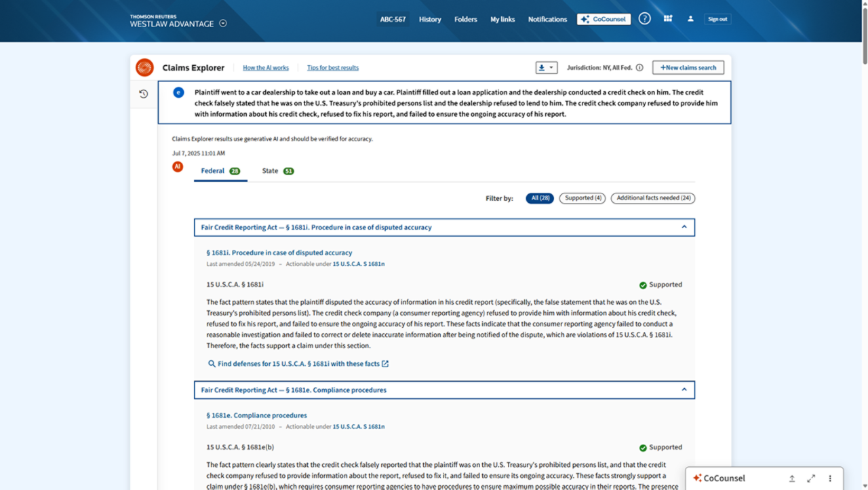Screen dimensions: 868x490
Task: Click the help question mark icon
Action: 644,19
